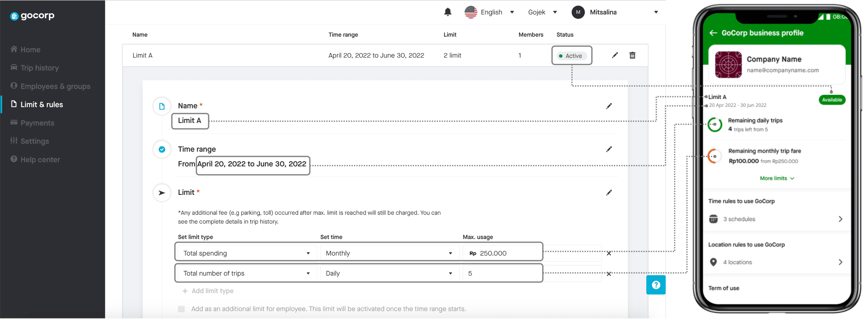Edit the Limit A row with pencil
The image size is (868, 319).
click(615, 55)
